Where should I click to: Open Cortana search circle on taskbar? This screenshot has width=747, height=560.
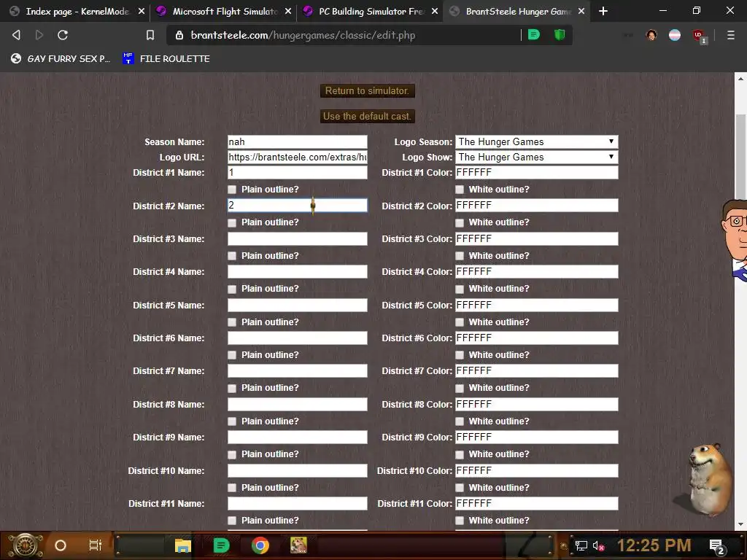point(61,545)
